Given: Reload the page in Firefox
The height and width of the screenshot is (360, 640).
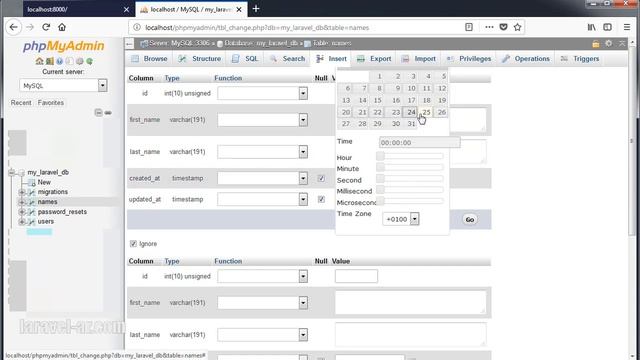Looking at the screenshot, I should 46,27.
